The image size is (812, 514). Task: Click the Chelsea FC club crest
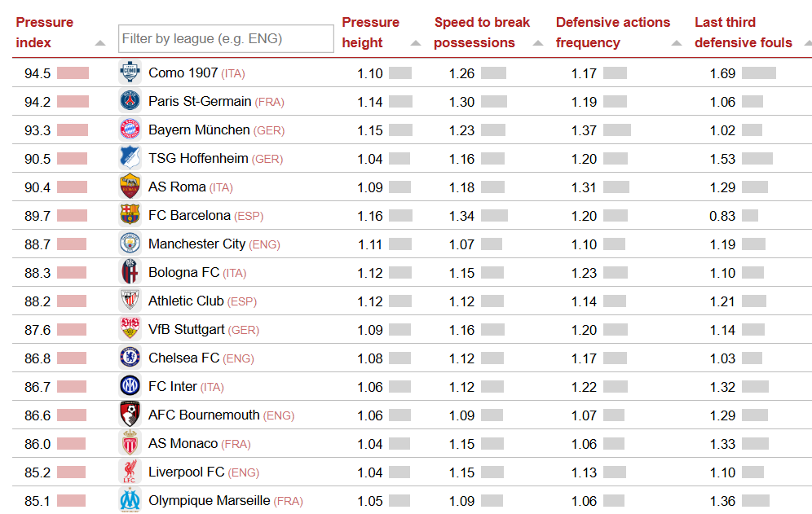tap(130, 358)
